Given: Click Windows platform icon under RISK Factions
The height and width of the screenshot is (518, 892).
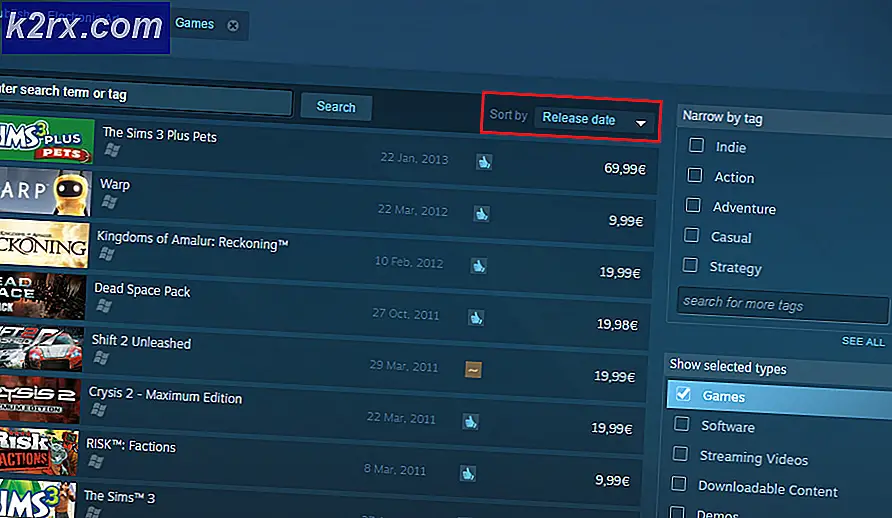Looking at the screenshot, I should (x=96, y=461).
